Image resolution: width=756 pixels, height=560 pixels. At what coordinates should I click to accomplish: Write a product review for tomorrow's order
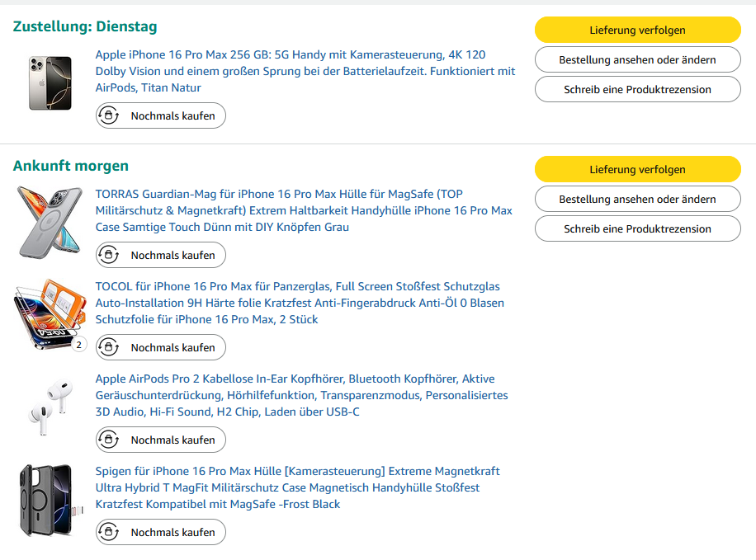pyautogui.click(x=637, y=229)
